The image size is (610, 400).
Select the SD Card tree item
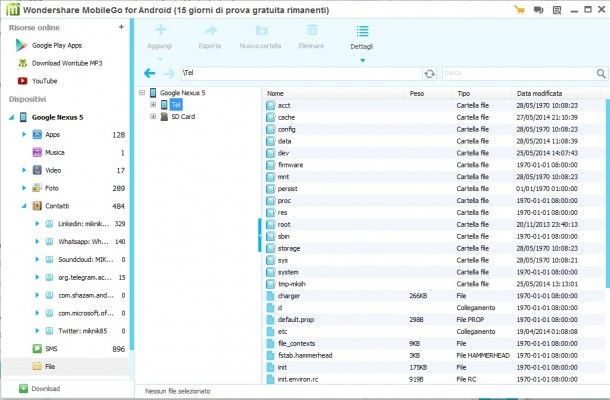pyautogui.click(x=183, y=117)
